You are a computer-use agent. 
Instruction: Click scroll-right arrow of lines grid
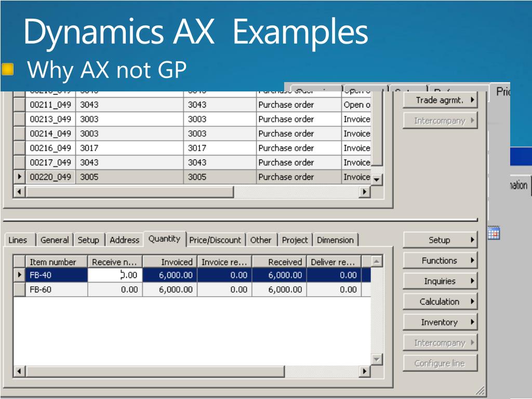pyautogui.click(x=364, y=371)
